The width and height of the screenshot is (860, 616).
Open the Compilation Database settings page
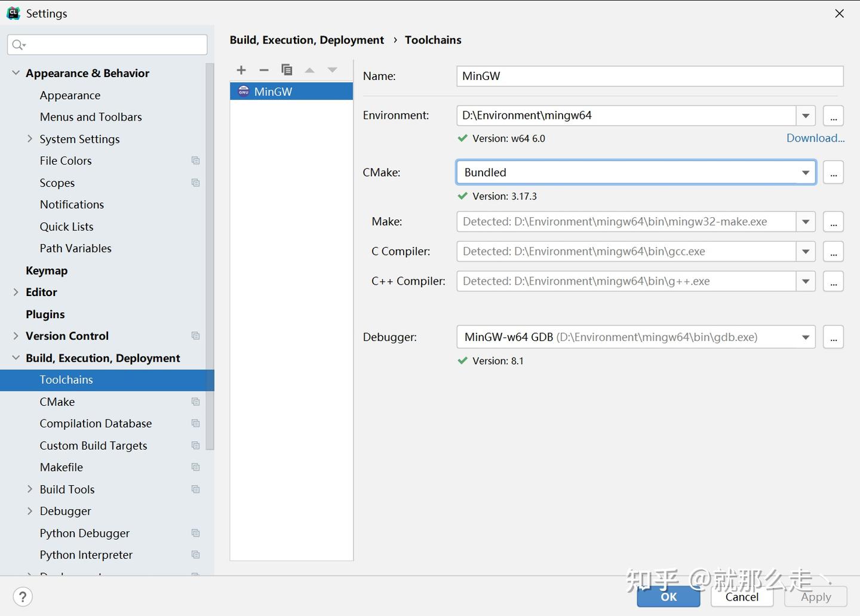coord(96,423)
